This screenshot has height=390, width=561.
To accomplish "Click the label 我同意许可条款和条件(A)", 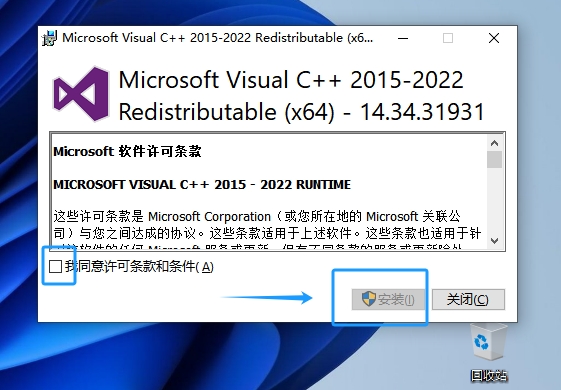I will (139, 267).
